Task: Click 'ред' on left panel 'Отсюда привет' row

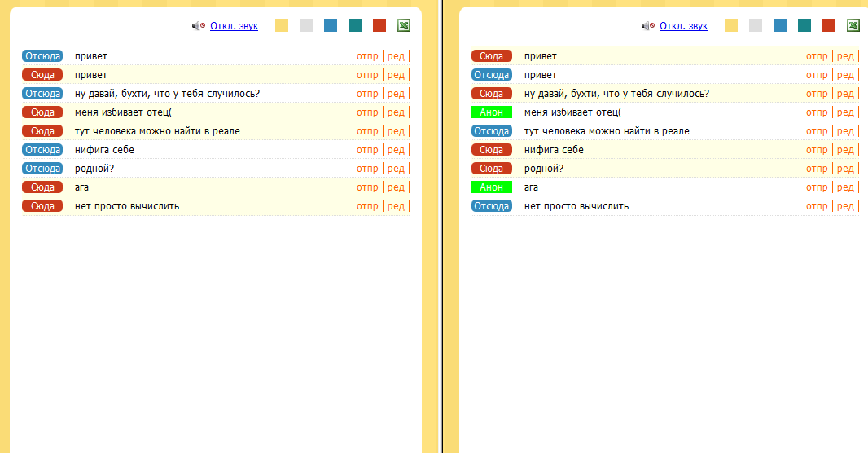Action: pos(396,56)
